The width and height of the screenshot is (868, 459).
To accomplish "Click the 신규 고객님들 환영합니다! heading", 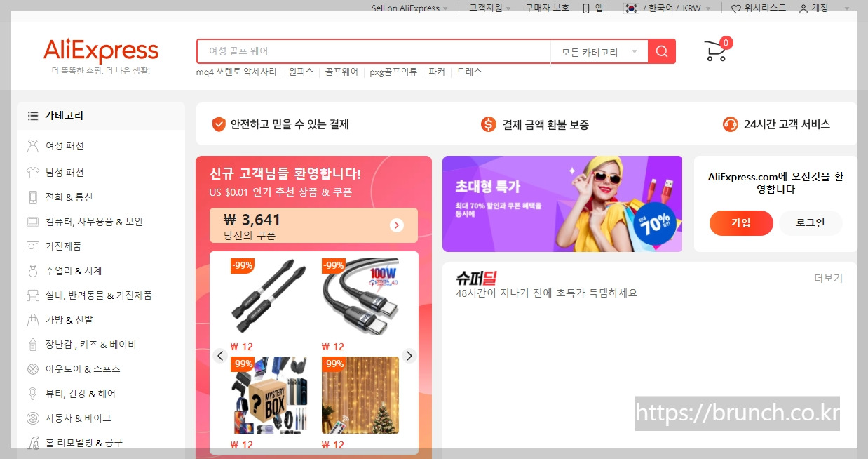I will point(285,173).
